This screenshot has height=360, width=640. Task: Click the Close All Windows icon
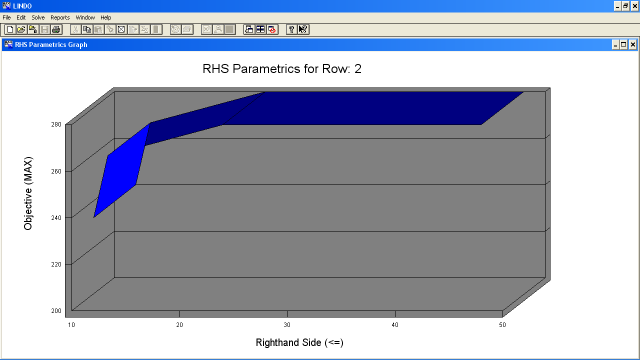[x=272, y=29]
